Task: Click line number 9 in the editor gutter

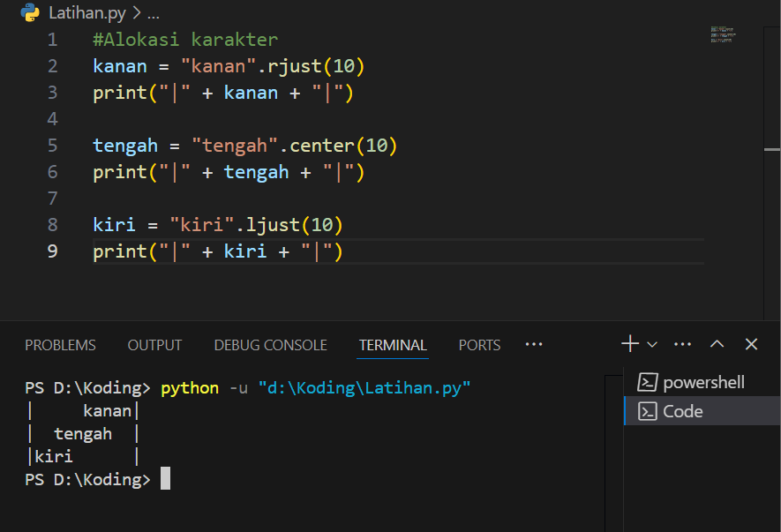Action: tap(52, 251)
